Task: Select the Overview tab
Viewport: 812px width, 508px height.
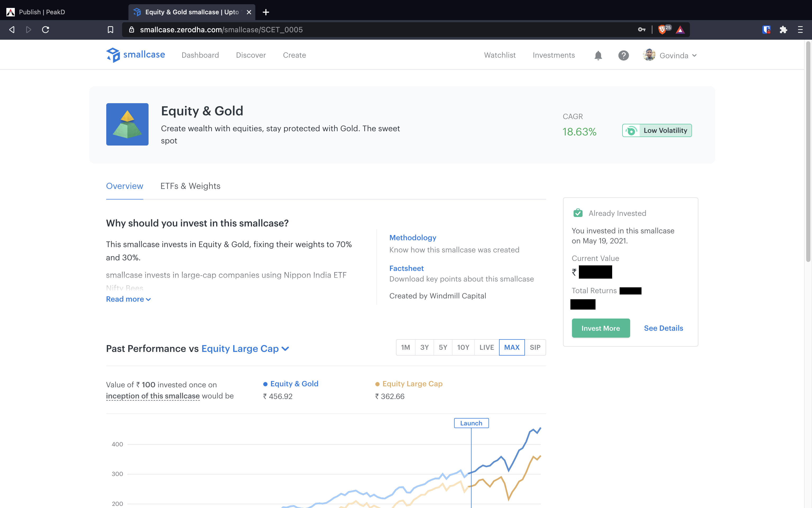Action: (x=124, y=186)
